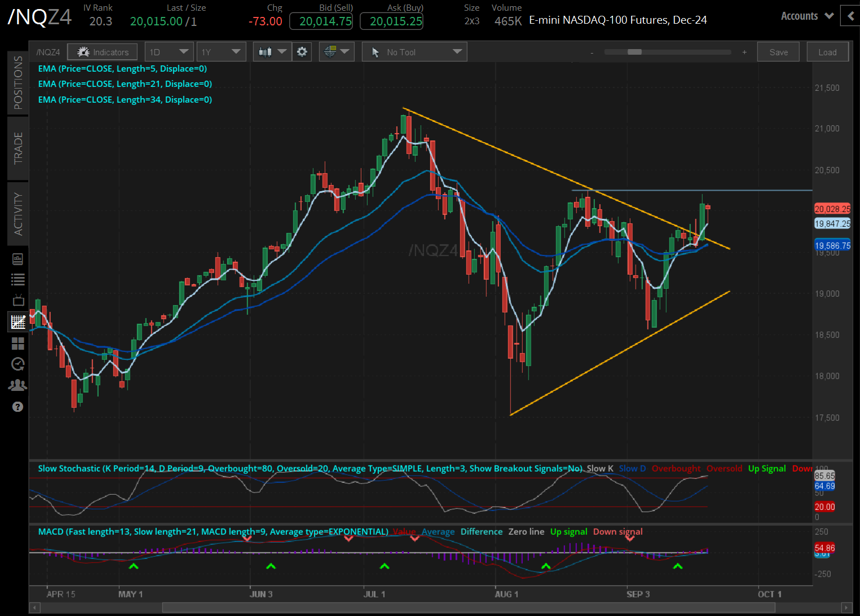This screenshot has width=860, height=616.
Task: Toggle the grid layout icon in sidebar
Action: click(17, 344)
